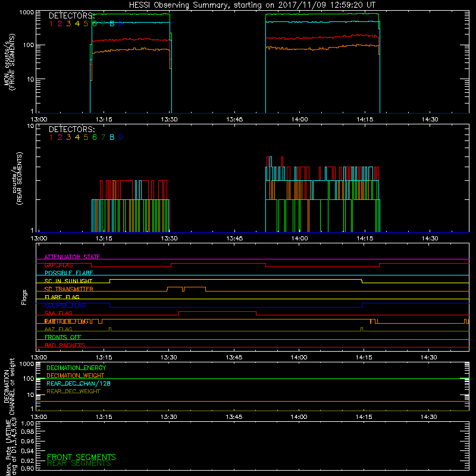Click red detector 1 in front segments legend

tap(51, 24)
